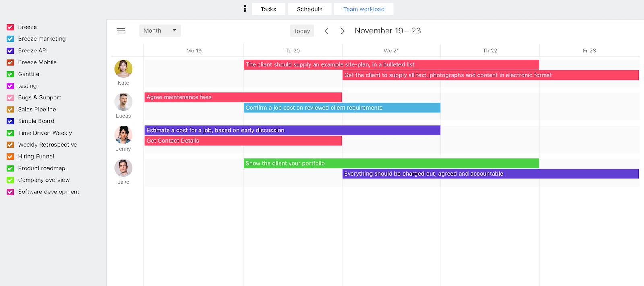This screenshot has height=286, width=644.
Task: Click Kate's avatar photo
Action: (123, 69)
